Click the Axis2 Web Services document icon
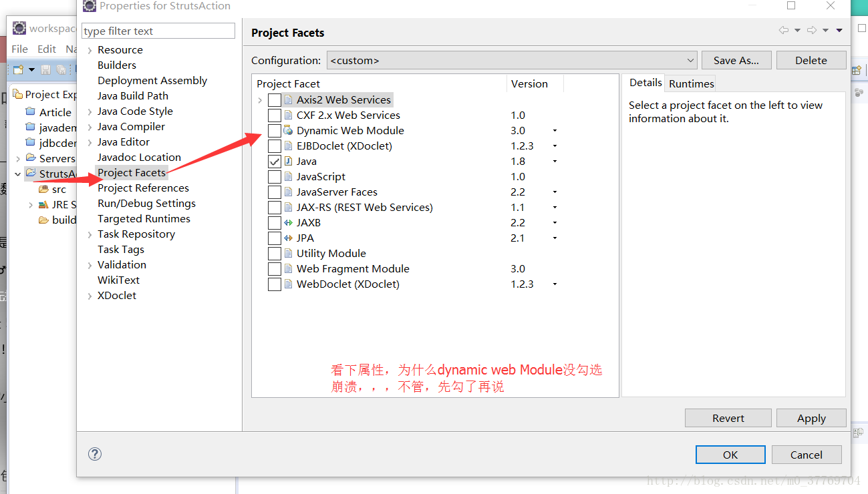Screen dimensions: 868x494 (x=288, y=100)
